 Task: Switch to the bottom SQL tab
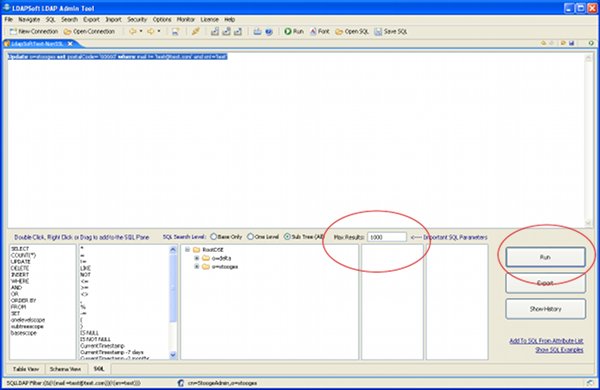click(99, 369)
